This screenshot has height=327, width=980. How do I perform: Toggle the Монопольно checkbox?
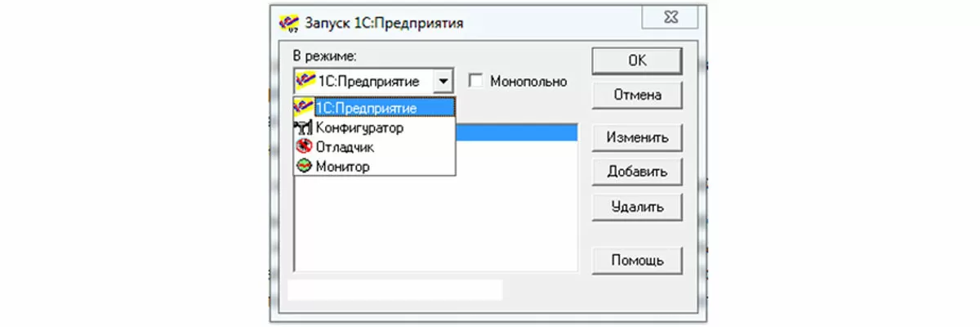click(476, 82)
